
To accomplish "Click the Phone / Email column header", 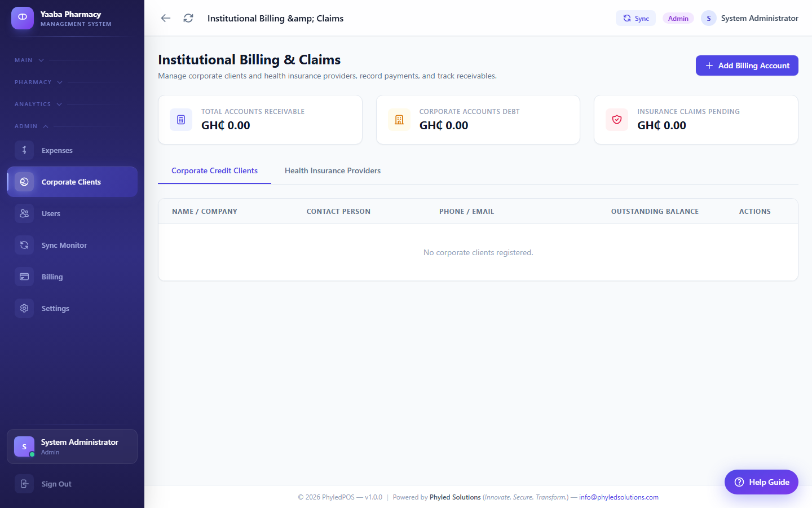I will (x=466, y=212).
